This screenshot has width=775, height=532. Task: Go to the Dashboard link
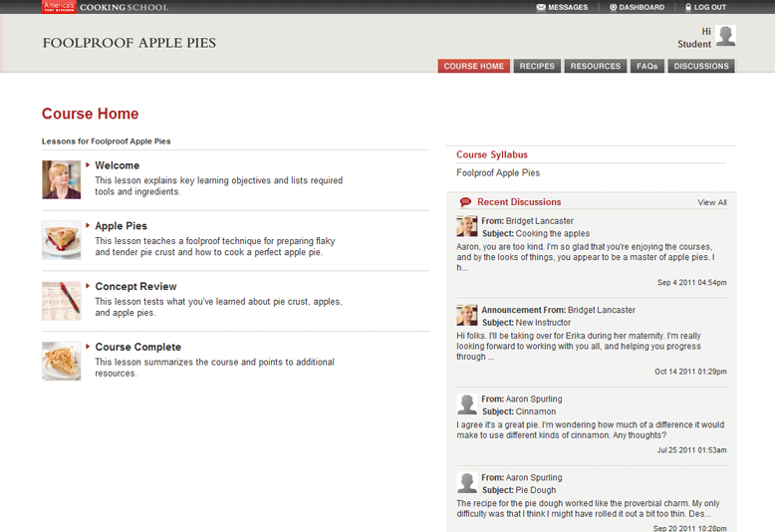[642, 7]
